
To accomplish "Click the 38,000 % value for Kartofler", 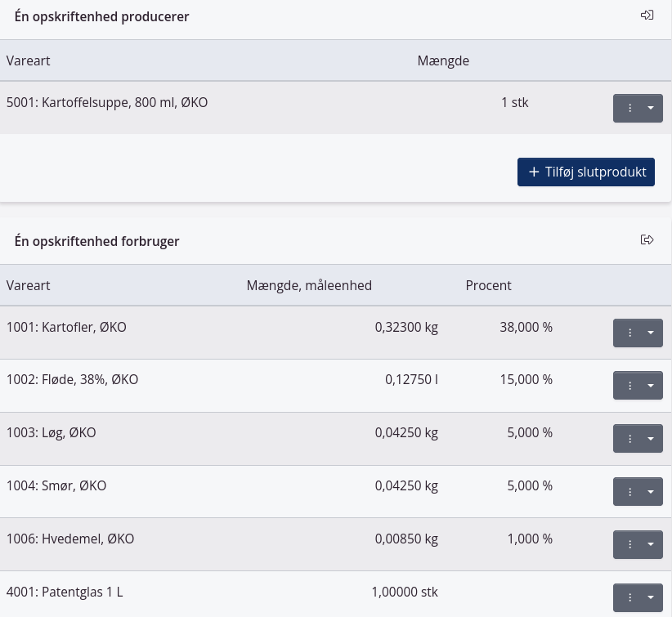I will 526,328.
